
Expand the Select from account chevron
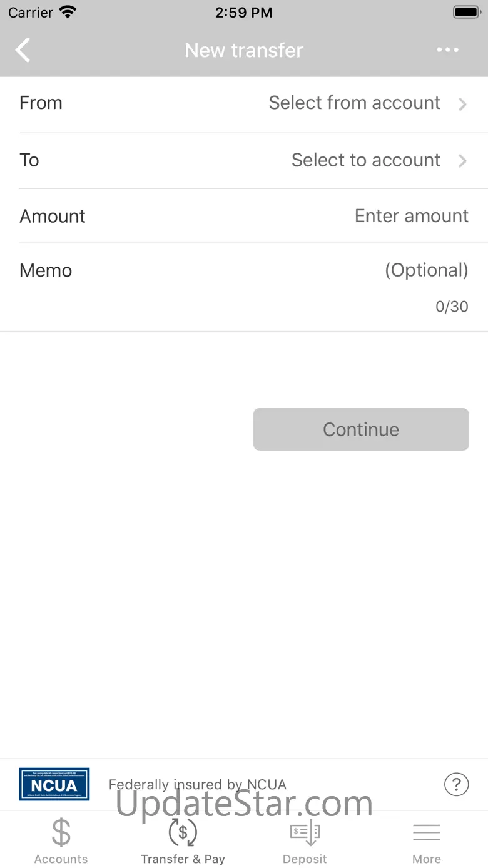coord(463,104)
